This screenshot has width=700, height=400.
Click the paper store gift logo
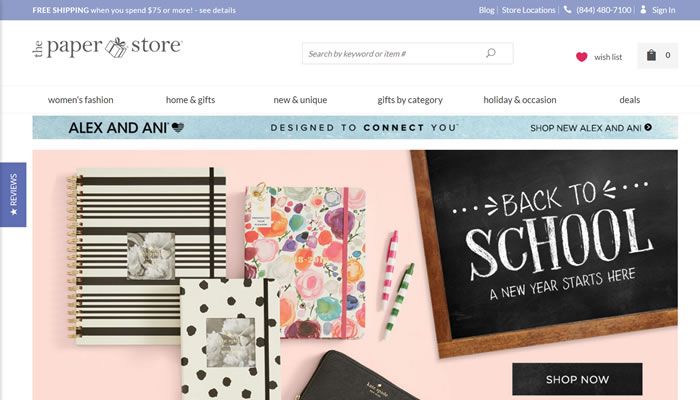pyautogui.click(x=107, y=48)
